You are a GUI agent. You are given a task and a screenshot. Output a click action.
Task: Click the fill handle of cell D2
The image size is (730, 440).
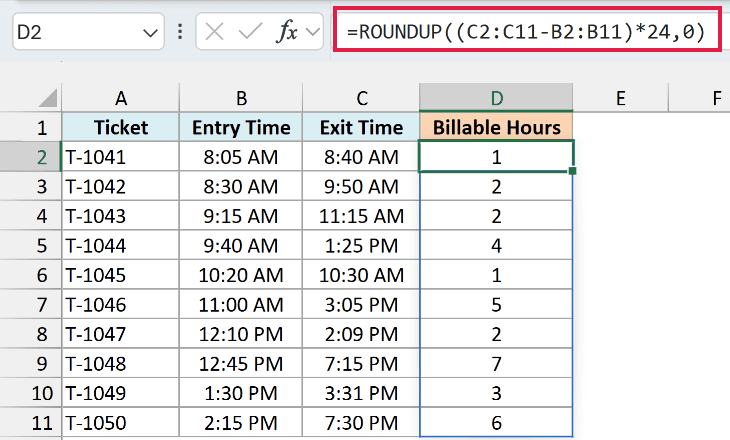pos(572,171)
